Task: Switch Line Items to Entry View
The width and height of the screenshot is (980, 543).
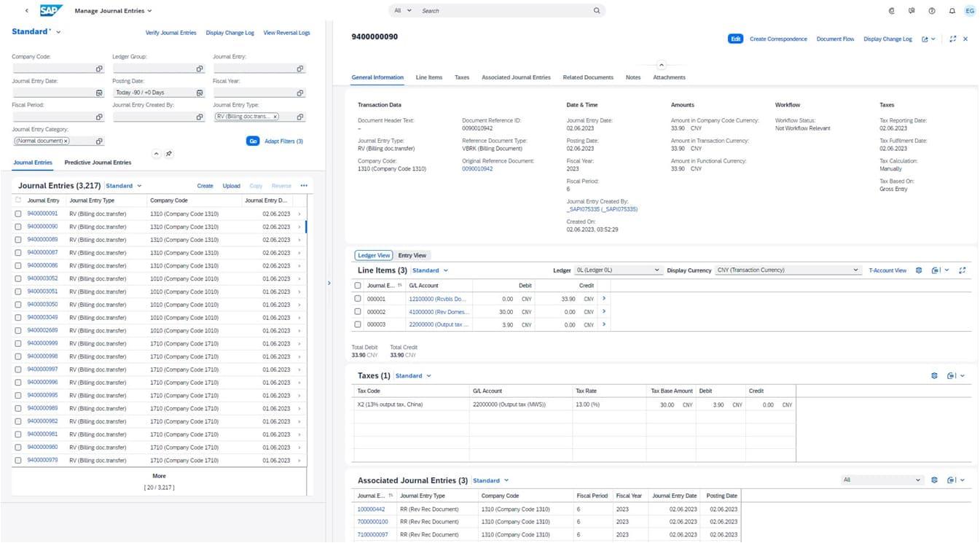Action: [412, 256]
